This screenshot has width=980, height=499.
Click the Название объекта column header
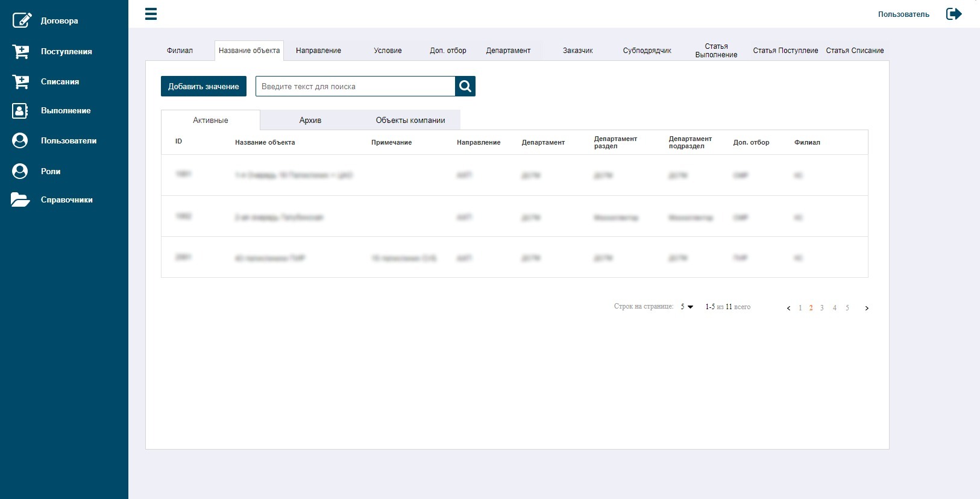tap(265, 142)
